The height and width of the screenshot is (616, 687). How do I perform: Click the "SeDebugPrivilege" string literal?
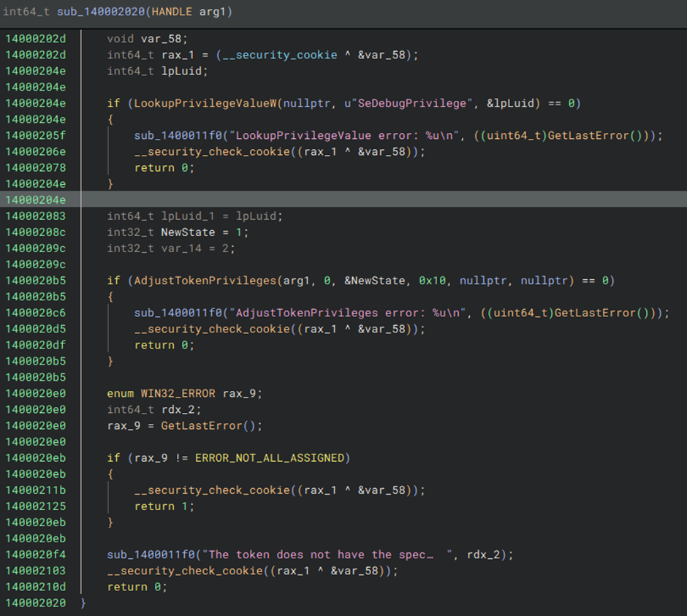[412, 103]
